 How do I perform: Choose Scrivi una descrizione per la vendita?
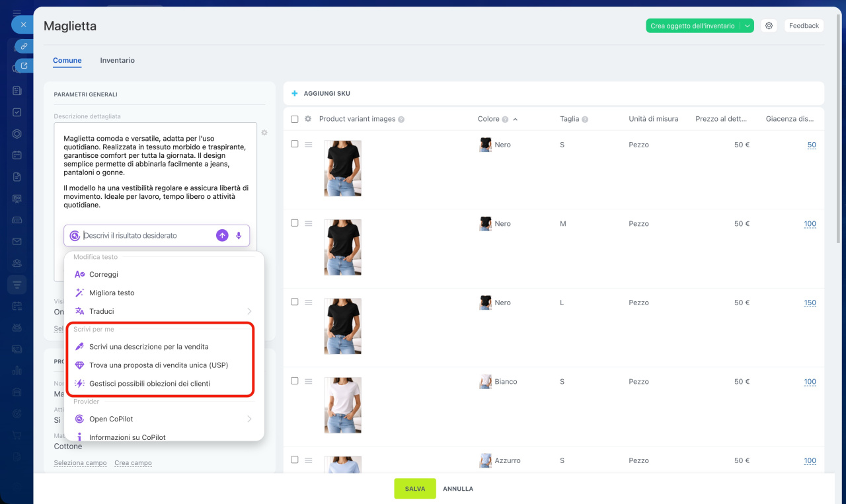click(149, 346)
